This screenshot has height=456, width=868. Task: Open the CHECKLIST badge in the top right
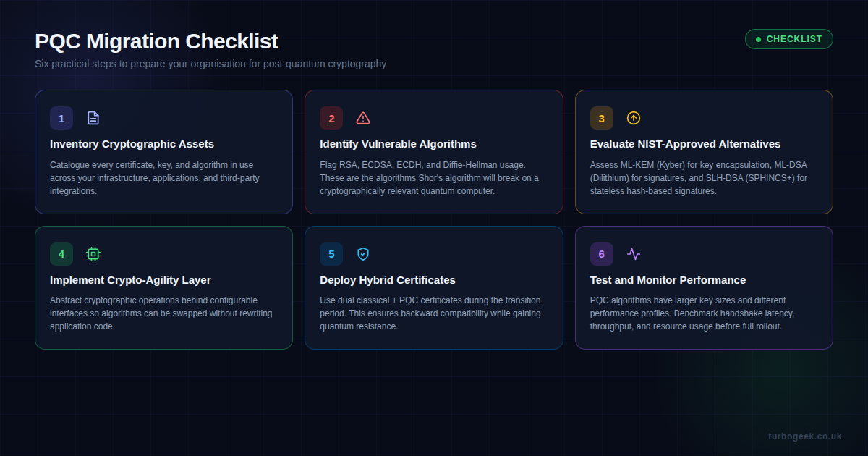pos(788,39)
